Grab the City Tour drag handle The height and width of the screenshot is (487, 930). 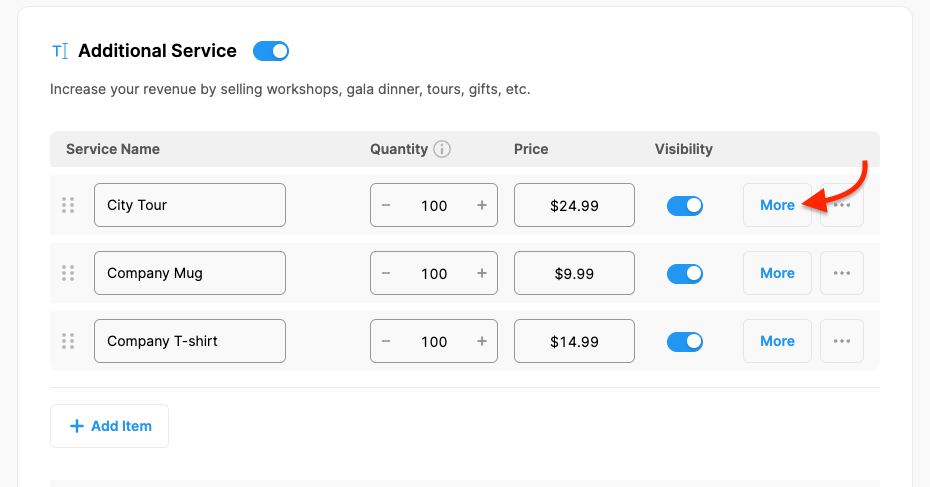point(68,205)
